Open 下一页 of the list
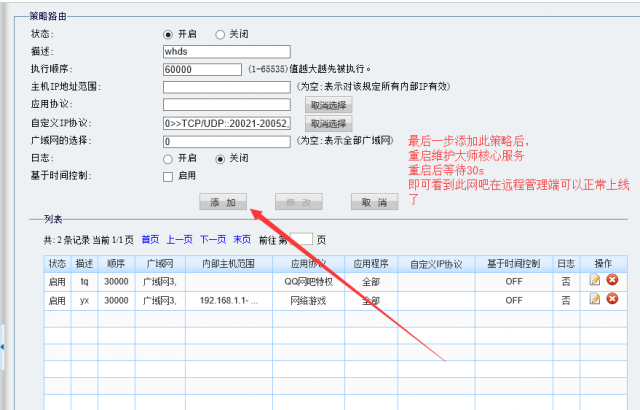The image size is (640, 410). click(213, 240)
